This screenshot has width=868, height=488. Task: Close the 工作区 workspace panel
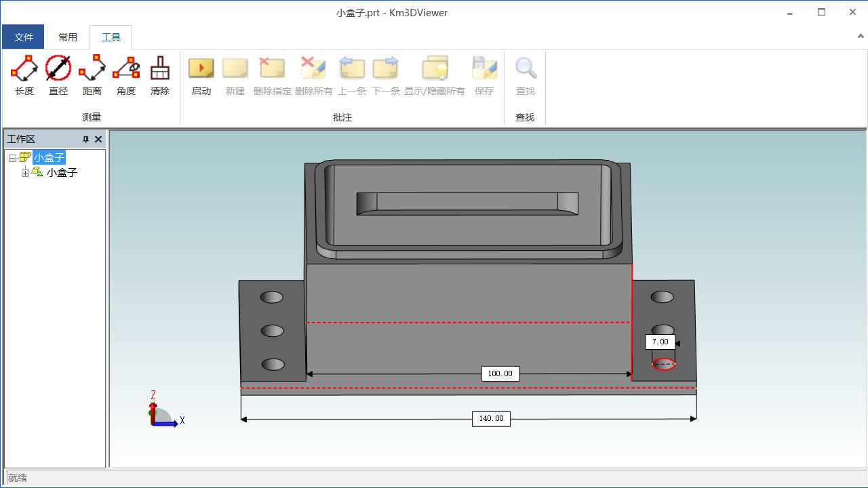click(x=98, y=139)
